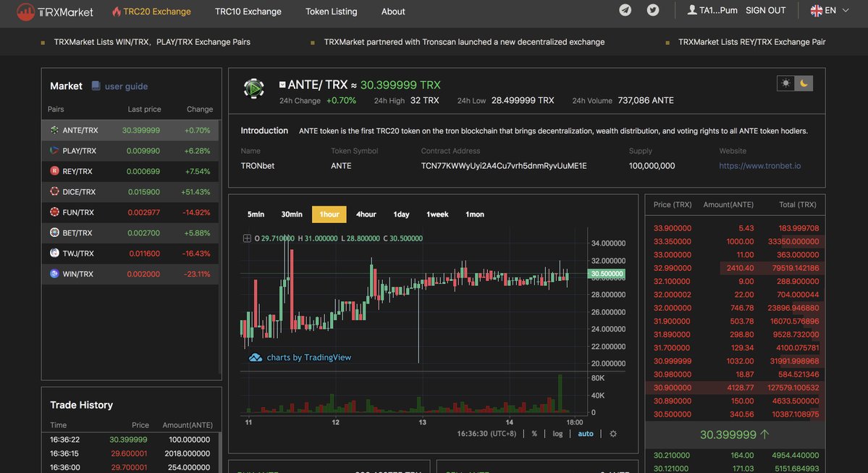Open the TRXMarket logo home link
The image size is (868, 473).
pyautogui.click(x=55, y=11)
